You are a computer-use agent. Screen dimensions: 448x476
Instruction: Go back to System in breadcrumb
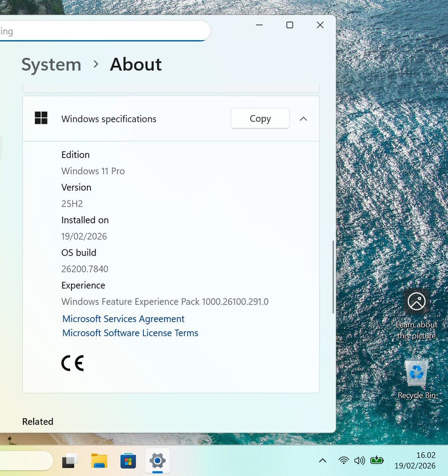pyautogui.click(x=51, y=64)
